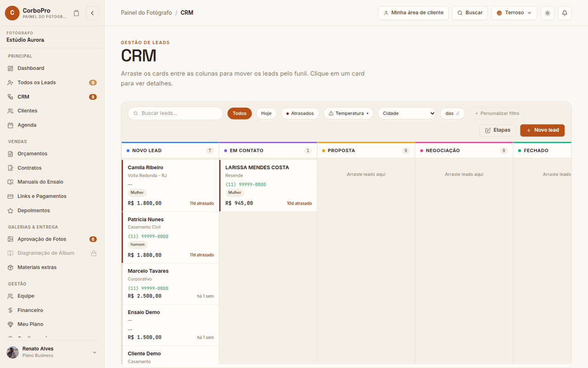Click the Manuais do Ensaio book icon
588x368 pixels.
click(x=11, y=182)
